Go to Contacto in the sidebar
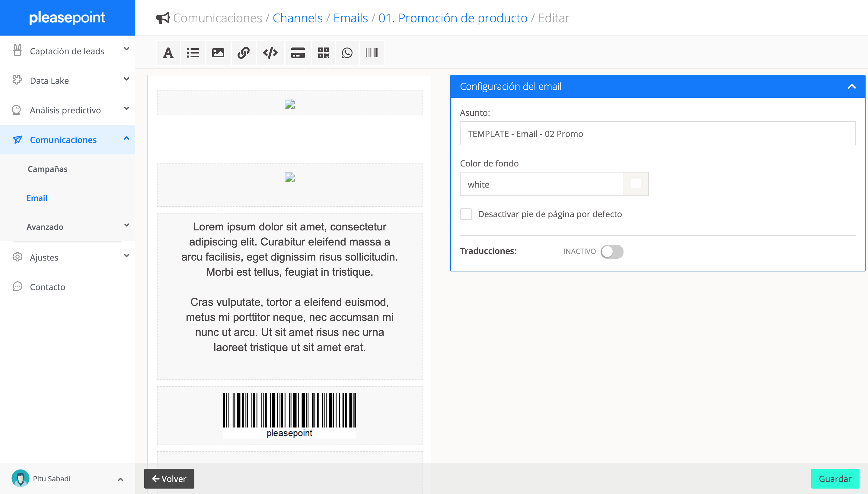868x494 pixels. (47, 287)
